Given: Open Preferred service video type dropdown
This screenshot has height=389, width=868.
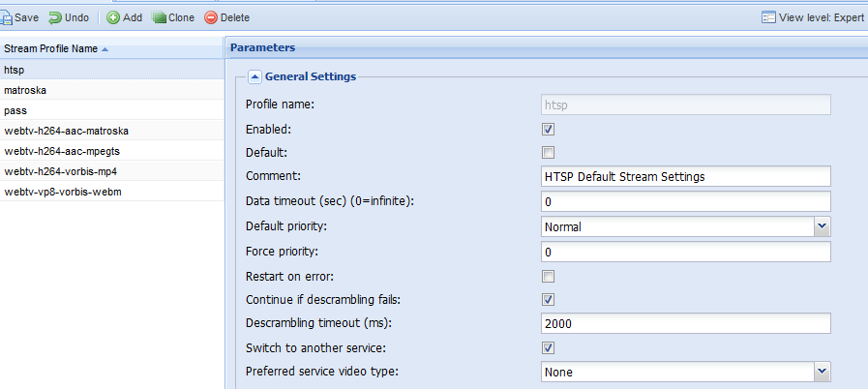Looking at the screenshot, I should 823,372.
